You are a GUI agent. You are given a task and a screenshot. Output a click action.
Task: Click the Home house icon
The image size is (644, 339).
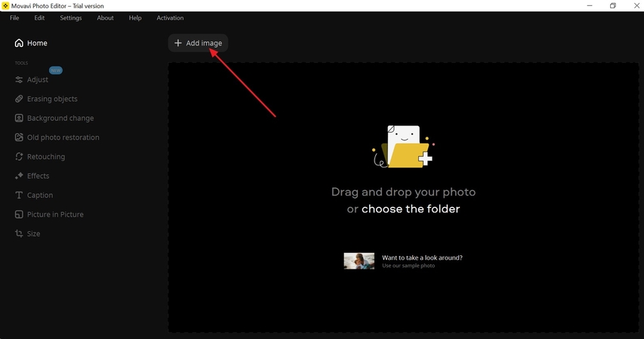point(19,43)
